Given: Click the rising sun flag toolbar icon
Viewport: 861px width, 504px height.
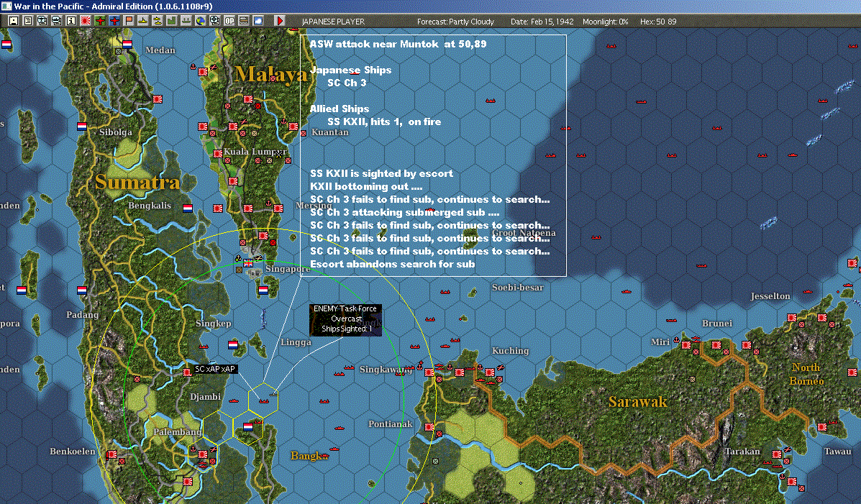Looking at the screenshot, I should (85, 21).
